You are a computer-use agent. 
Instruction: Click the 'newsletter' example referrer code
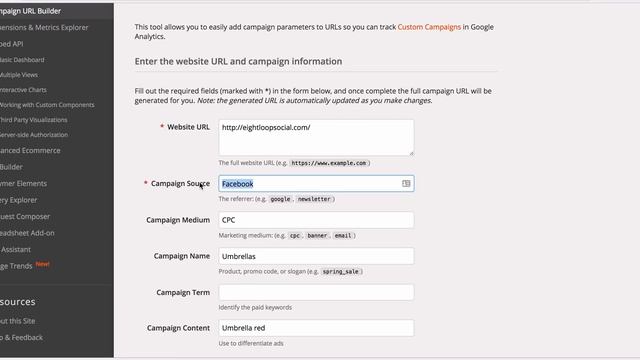tap(314, 199)
